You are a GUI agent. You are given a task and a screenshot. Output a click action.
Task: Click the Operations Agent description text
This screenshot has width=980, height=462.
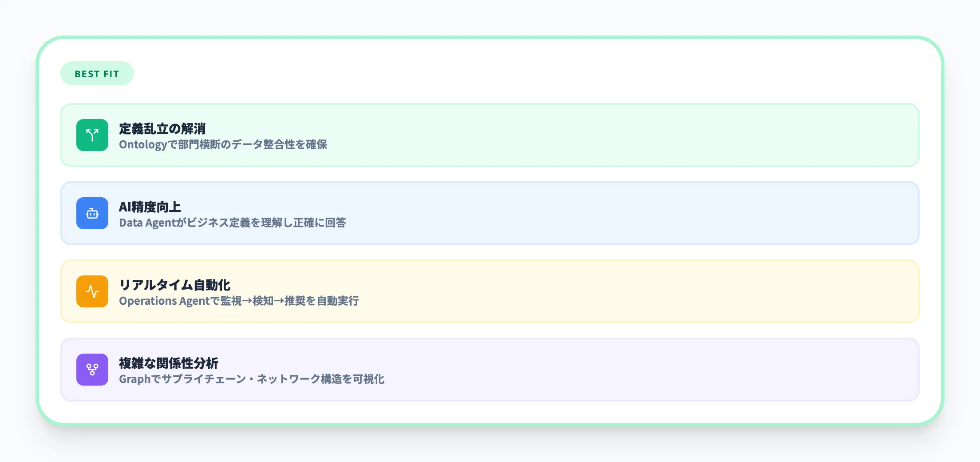[x=240, y=301]
